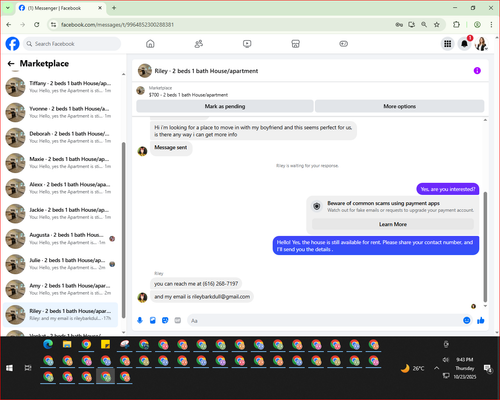Open Home feed icon in top navigation

(150, 44)
